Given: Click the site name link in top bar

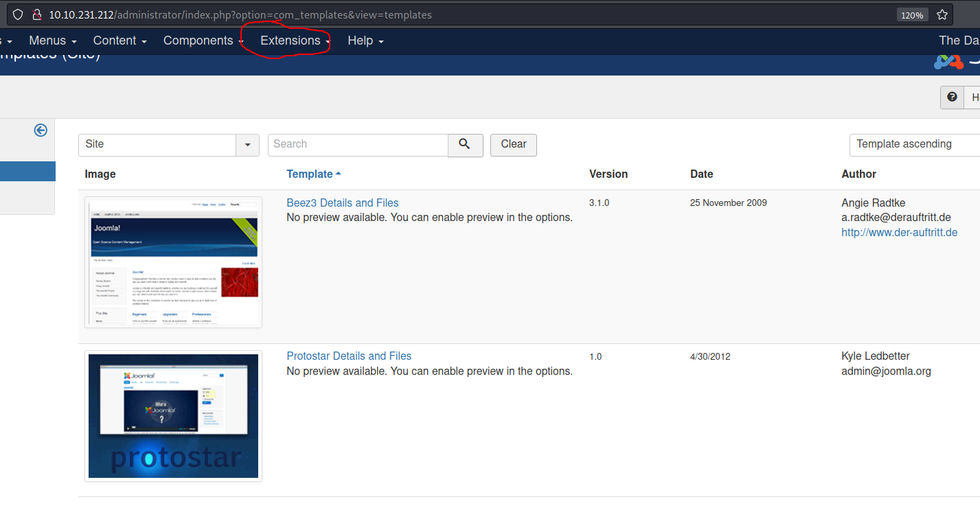Looking at the screenshot, I should pyautogui.click(x=959, y=41).
